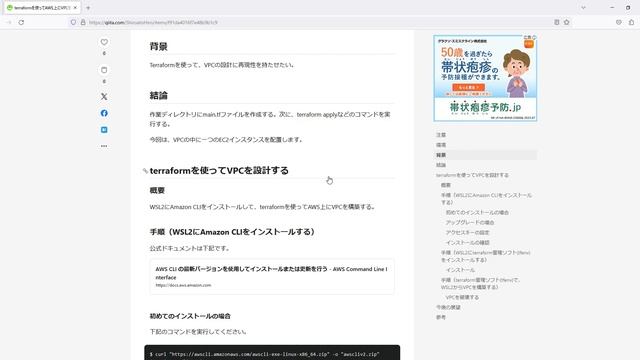
Task: Close the terraform Qiita browser tab
Action: (75, 8)
